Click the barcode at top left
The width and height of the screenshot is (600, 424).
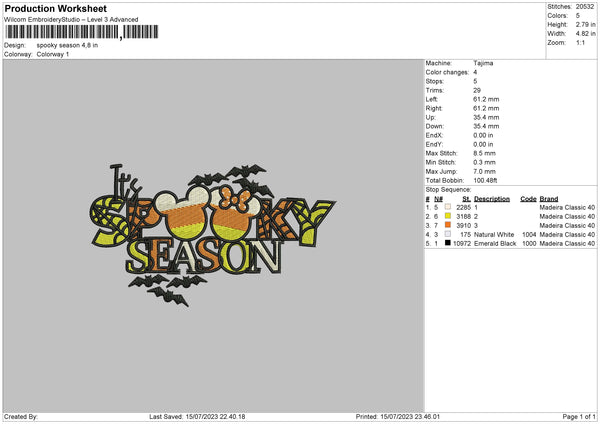pos(82,32)
